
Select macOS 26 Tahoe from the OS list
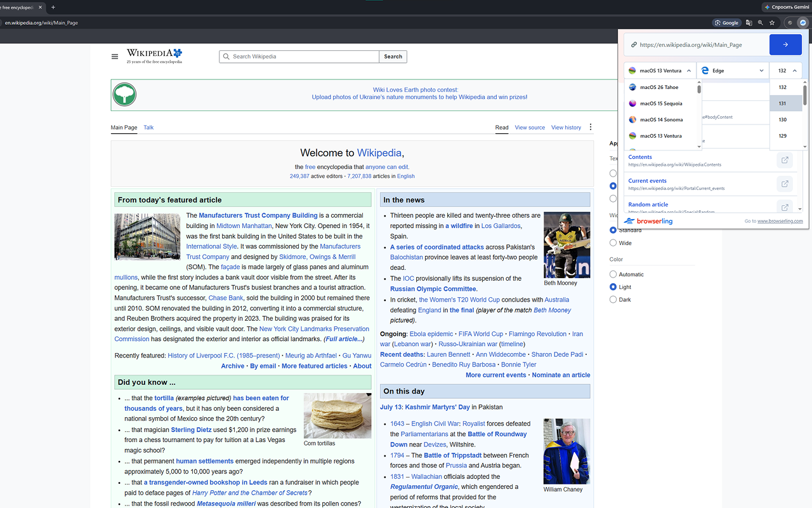660,88
